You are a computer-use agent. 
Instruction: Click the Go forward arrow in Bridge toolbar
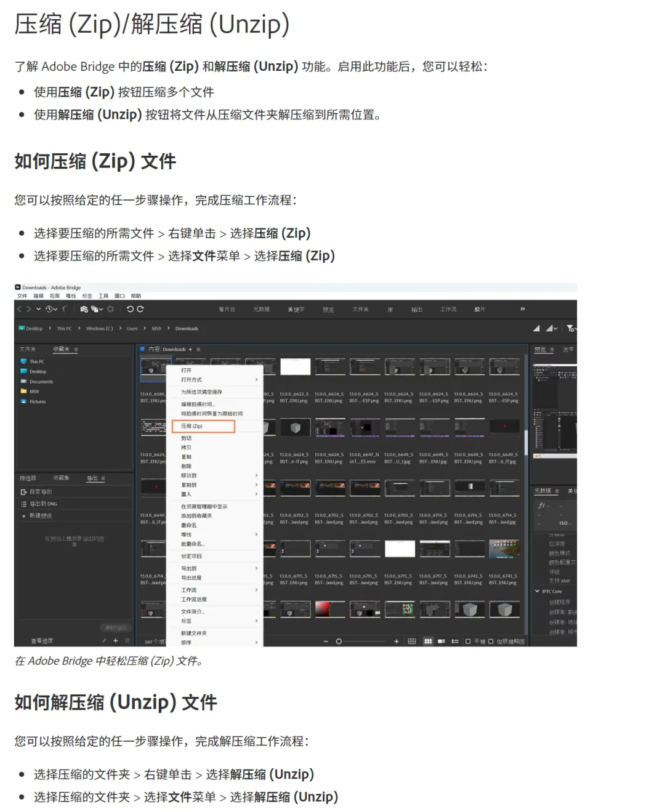tap(28, 309)
